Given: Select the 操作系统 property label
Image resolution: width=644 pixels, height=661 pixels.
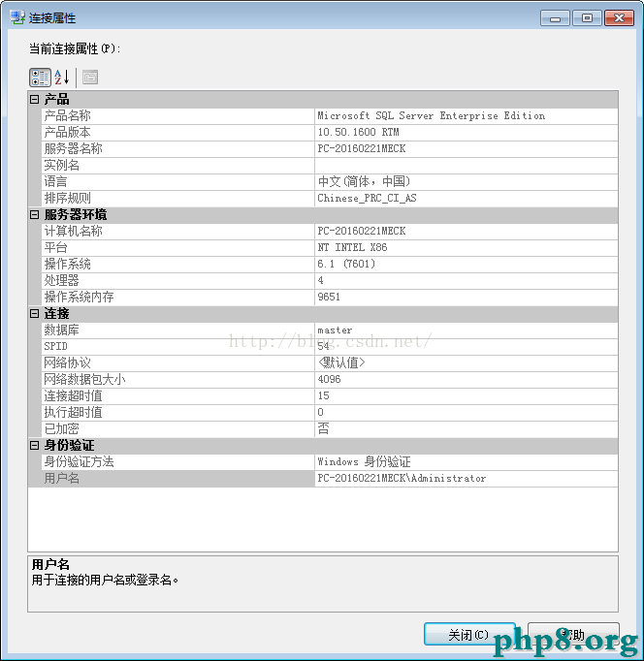Looking at the screenshot, I should (68, 264).
